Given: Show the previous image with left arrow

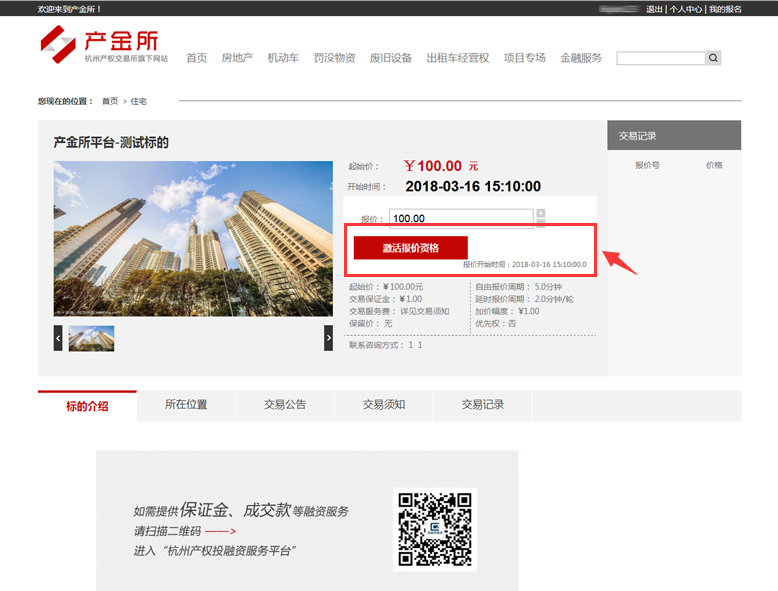Looking at the screenshot, I should click(58, 338).
